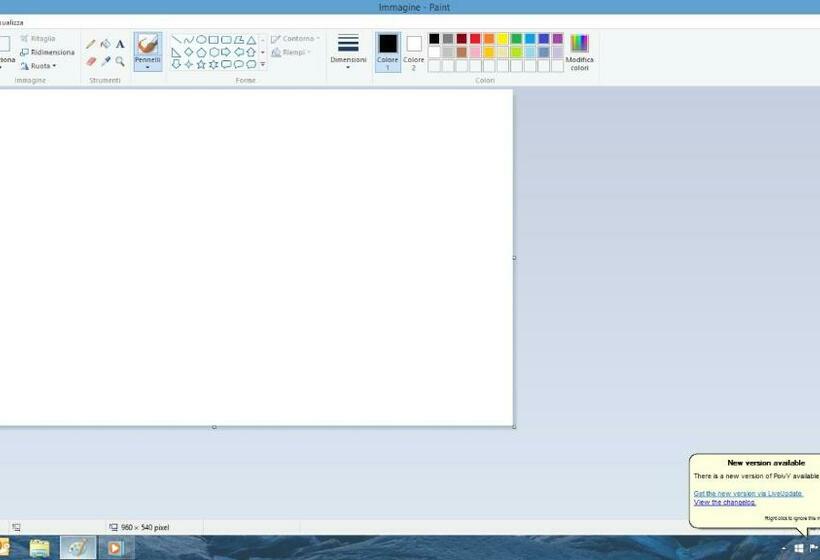Screen dimensions: 820x560
Task: Switch to the Colore 2 selector
Action: pyautogui.click(x=414, y=51)
